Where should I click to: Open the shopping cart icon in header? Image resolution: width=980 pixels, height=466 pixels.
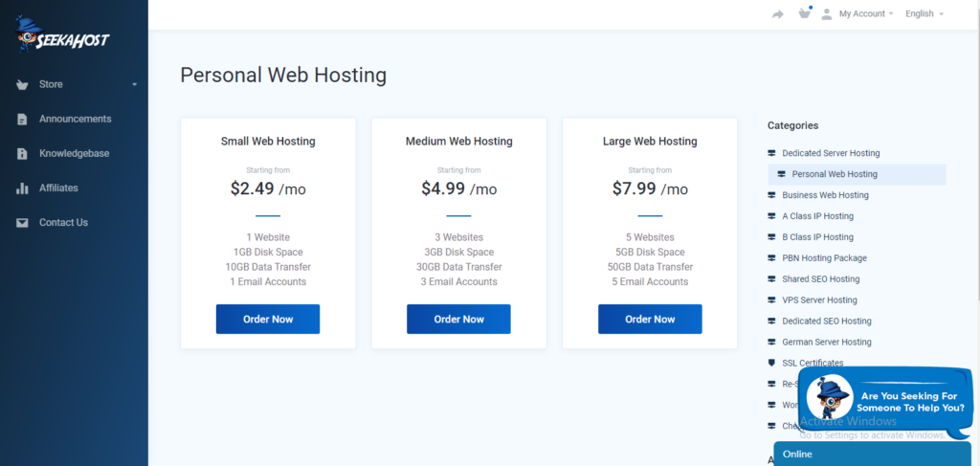[x=804, y=13]
